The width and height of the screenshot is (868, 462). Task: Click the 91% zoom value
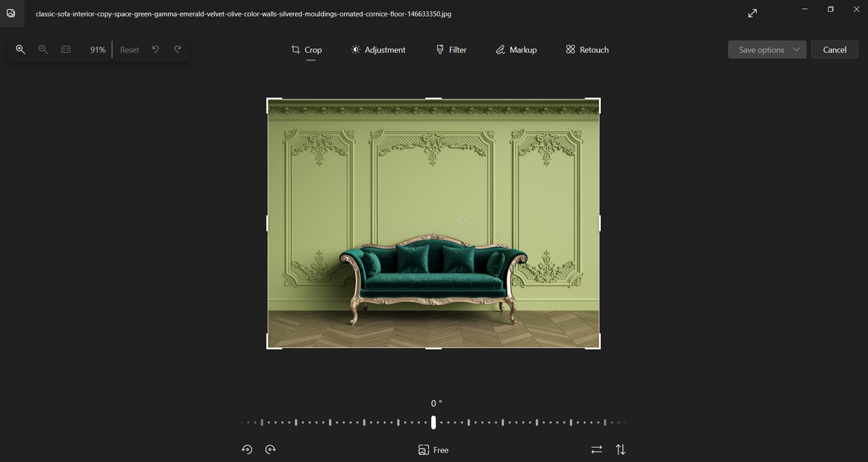[x=98, y=50]
